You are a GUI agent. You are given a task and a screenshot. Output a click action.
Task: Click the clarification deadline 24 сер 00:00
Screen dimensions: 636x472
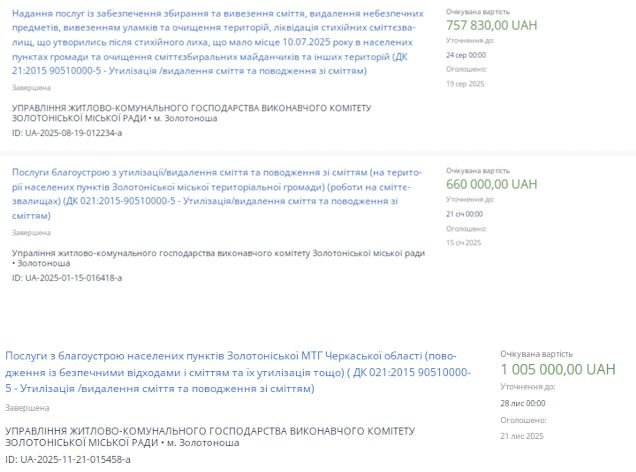click(468, 54)
